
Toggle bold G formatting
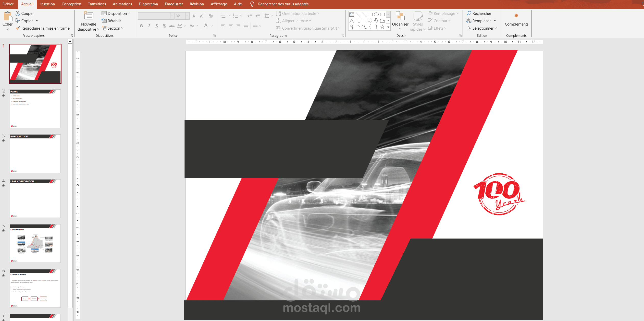141,26
